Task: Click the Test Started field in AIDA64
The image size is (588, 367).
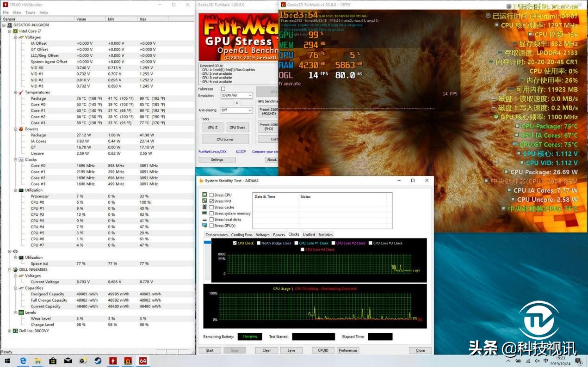Action: (x=312, y=336)
